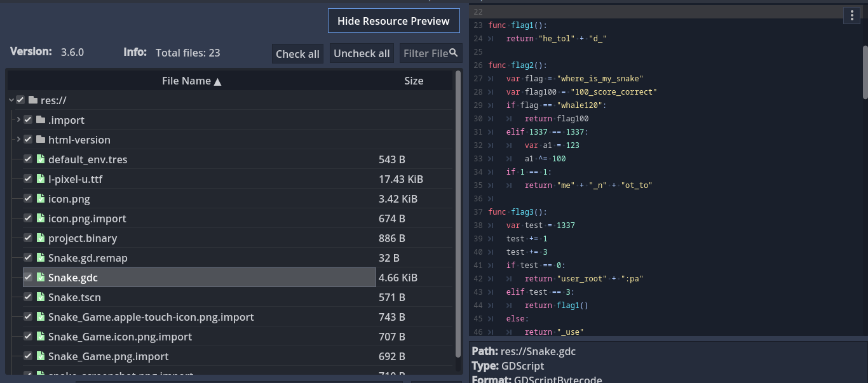Sort by File Name column header

point(191,81)
